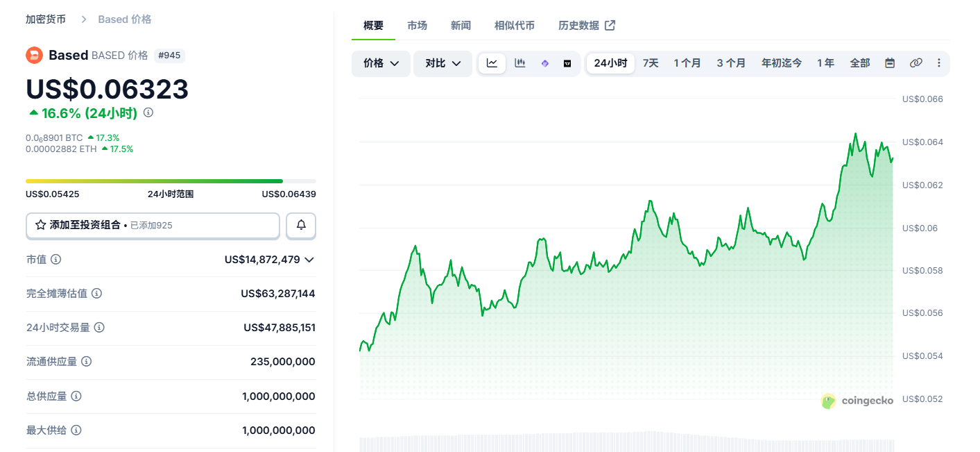
Task: Click the price alert bell icon
Action: point(301,225)
